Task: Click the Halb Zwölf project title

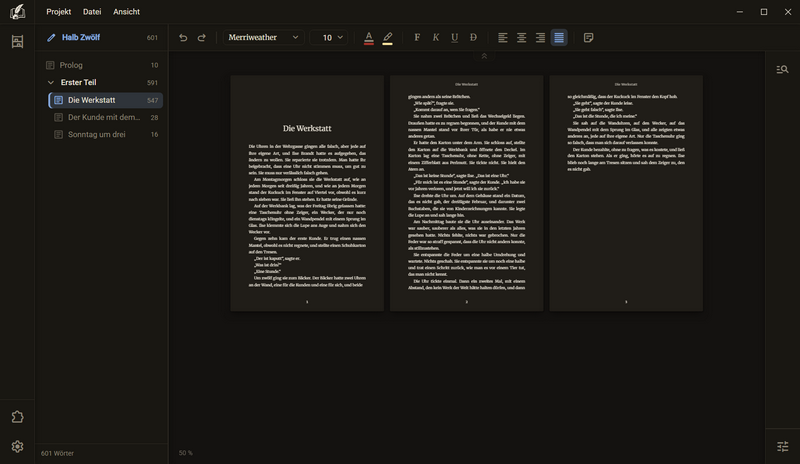Action: pos(81,37)
